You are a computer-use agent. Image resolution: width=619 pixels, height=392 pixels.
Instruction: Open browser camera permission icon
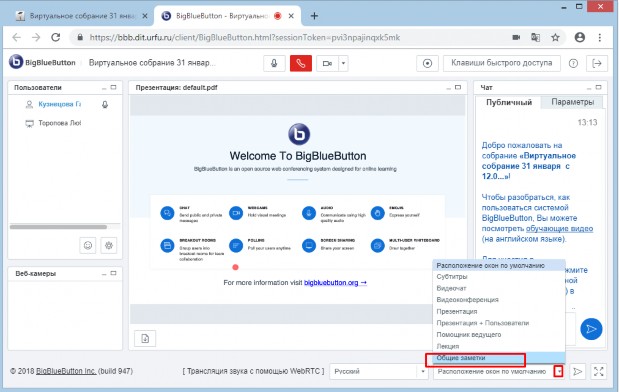[x=516, y=38]
